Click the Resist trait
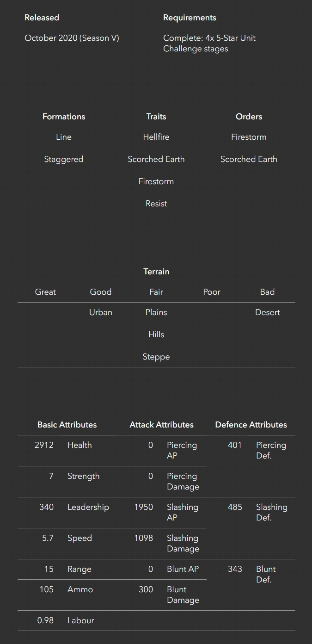Image resolution: width=312 pixels, height=644 pixels. coord(156,204)
